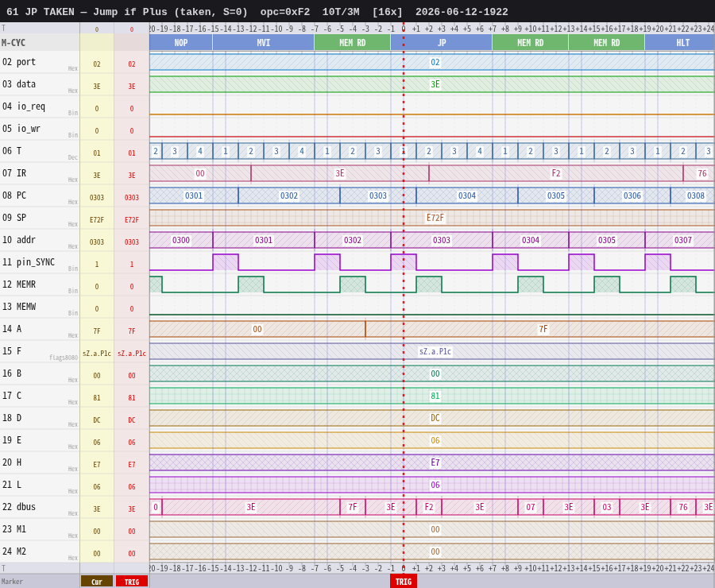Screen dimensions: 715x588
Task: Select the 06 T signal row label
Action: click(x=12, y=151)
